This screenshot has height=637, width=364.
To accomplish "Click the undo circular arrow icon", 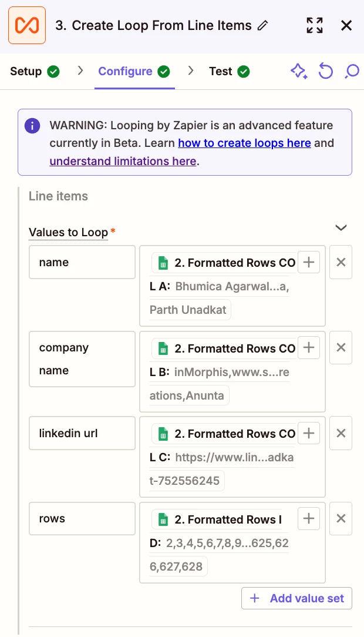I will 325,72.
